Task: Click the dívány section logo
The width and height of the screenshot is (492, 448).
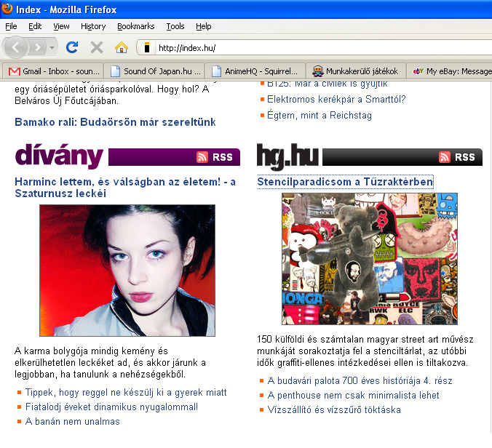Action: click(60, 156)
